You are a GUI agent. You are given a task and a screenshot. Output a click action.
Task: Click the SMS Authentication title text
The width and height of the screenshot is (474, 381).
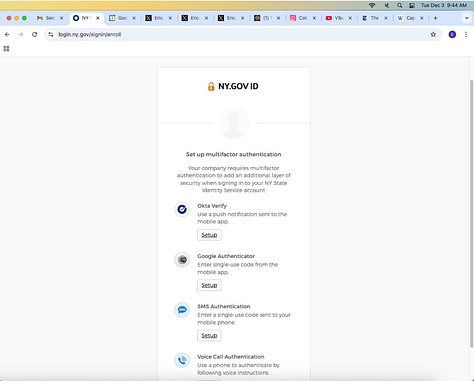pyautogui.click(x=224, y=306)
